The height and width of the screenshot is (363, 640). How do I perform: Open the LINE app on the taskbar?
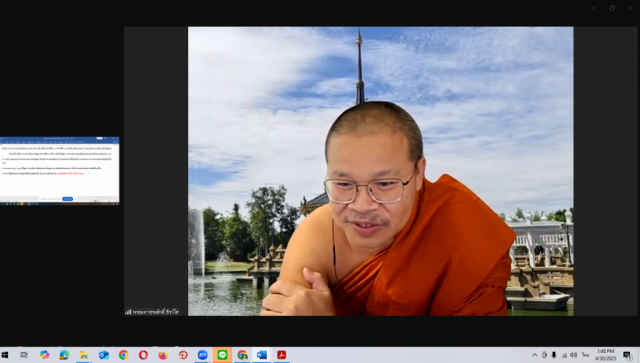pyautogui.click(x=222, y=355)
